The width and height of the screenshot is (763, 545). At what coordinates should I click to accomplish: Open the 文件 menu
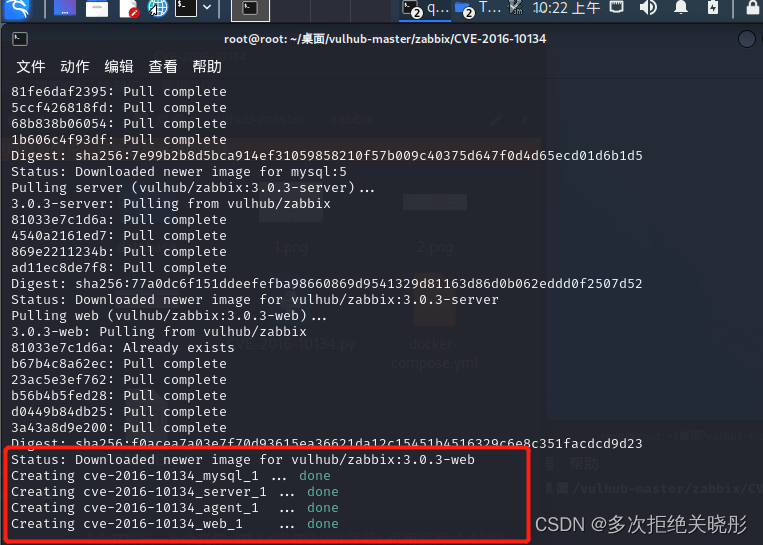coord(31,67)
